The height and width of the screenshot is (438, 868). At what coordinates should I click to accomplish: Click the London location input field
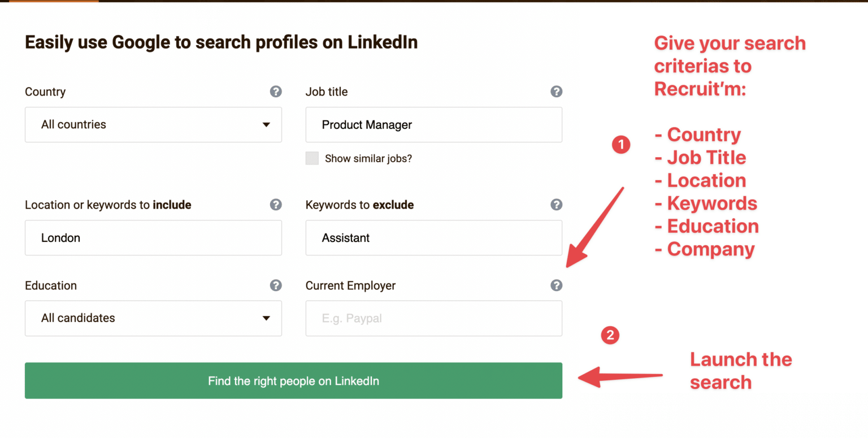[153, 237]
